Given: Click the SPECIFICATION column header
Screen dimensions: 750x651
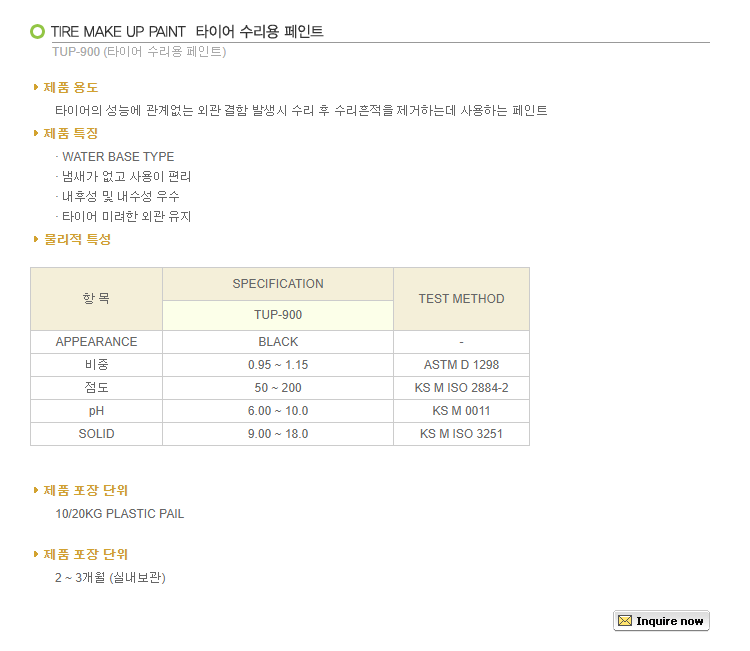Looking at the screenshot, I should (x=278, y=284).
